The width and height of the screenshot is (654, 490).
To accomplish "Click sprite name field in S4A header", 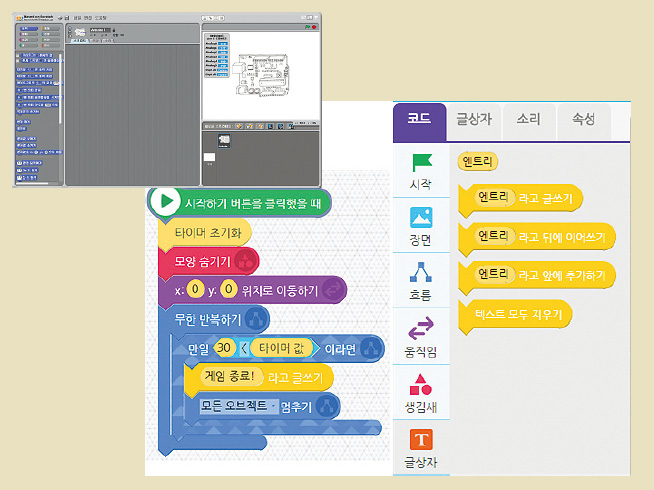I will coord(100,30).
